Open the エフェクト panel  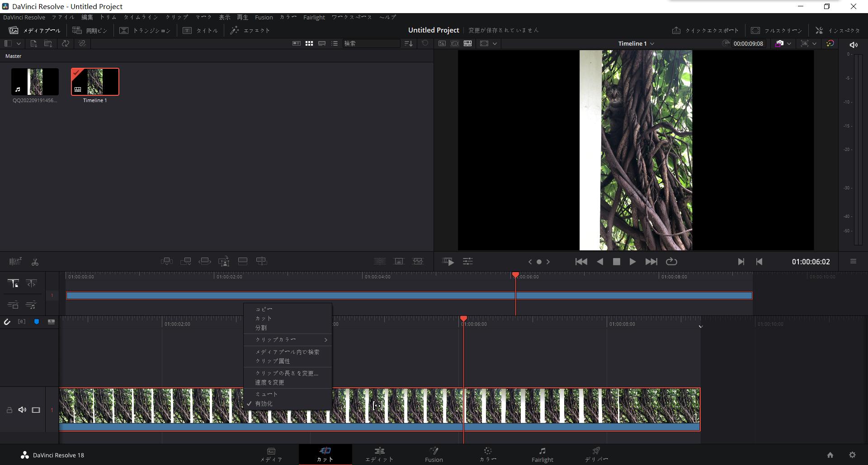[250, 30]
